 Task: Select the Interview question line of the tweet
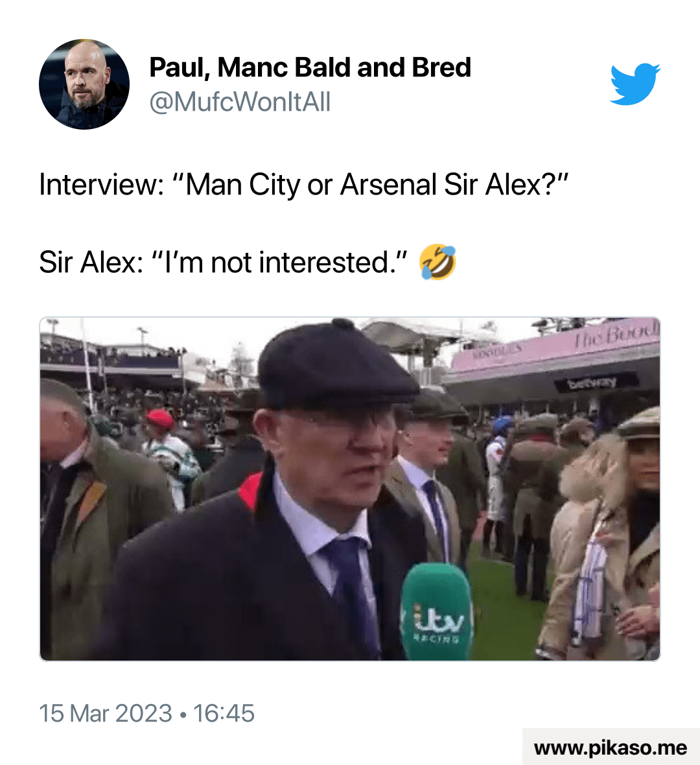tap(304, 185)
